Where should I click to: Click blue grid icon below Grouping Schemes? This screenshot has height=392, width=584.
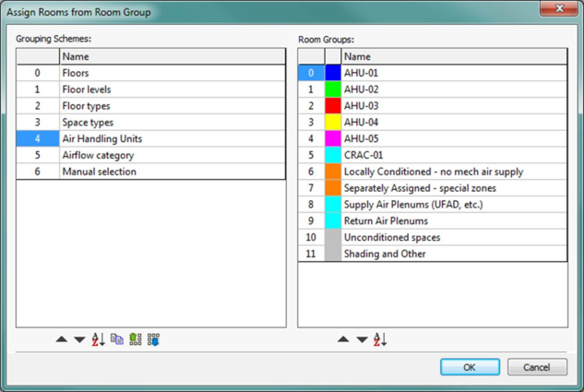154,339
